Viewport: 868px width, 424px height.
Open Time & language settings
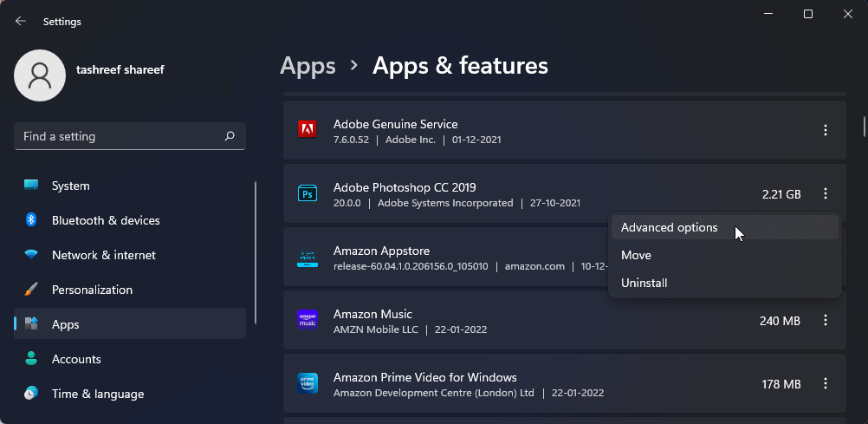click(x=130, y=394)
